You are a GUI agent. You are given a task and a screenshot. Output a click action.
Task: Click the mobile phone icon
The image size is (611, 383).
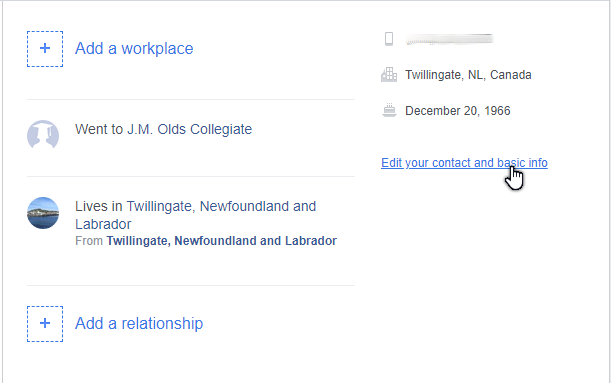pyautogui.click(x=388, y=39)
